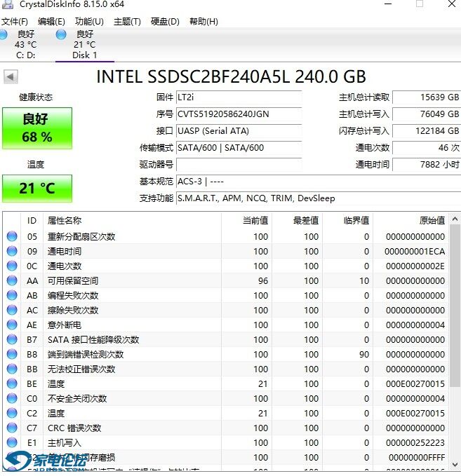Click status orb for 0C 通电次数 row
461x476 pixels.
coord(12,266)
